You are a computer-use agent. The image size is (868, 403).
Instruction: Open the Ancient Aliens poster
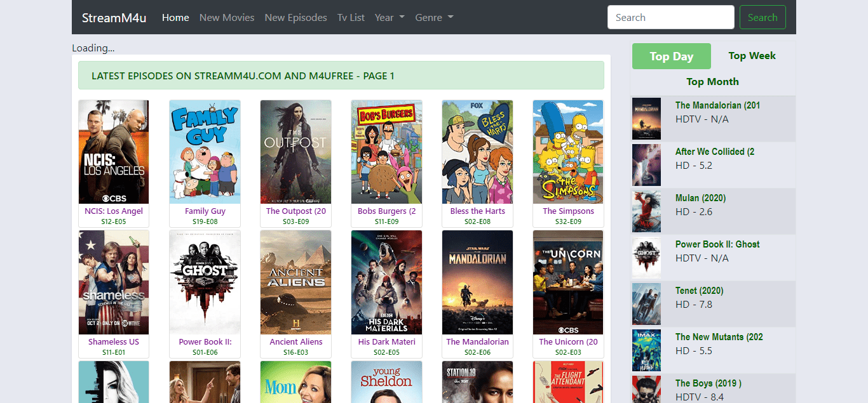coord(295,282)
